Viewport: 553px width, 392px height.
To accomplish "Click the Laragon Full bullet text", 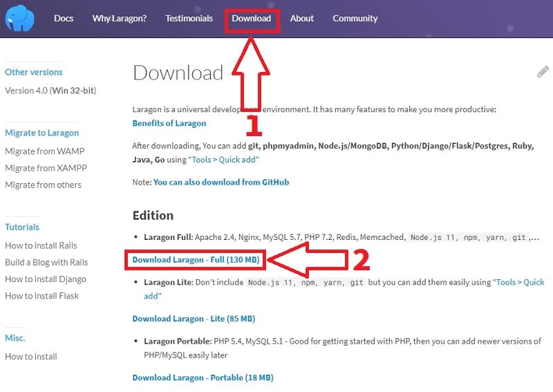I will click(341, 237).
